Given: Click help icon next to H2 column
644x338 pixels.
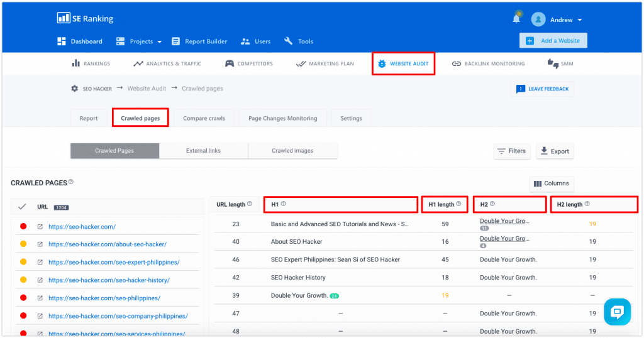Looking at the screenshot, I should pos(492,204).
